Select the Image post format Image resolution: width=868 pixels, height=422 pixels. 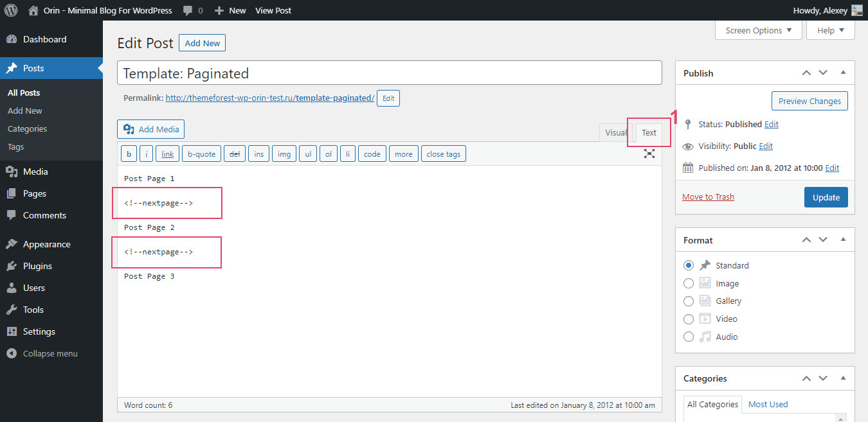tap(689, 283)
